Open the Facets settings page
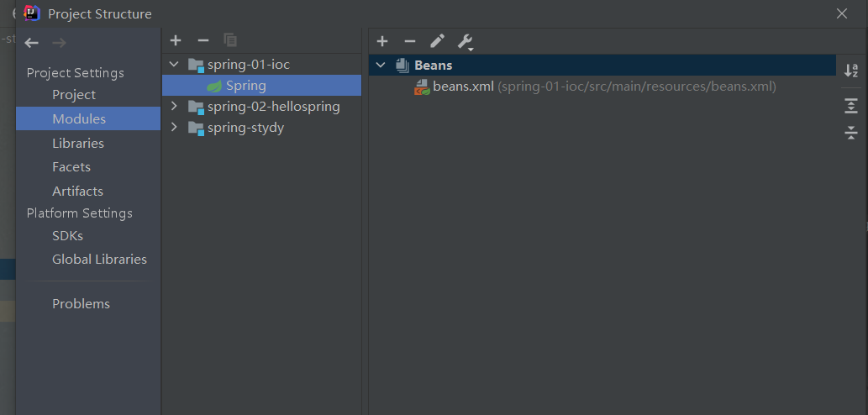Viewport: 868px width, 415px height. point(71,166)
